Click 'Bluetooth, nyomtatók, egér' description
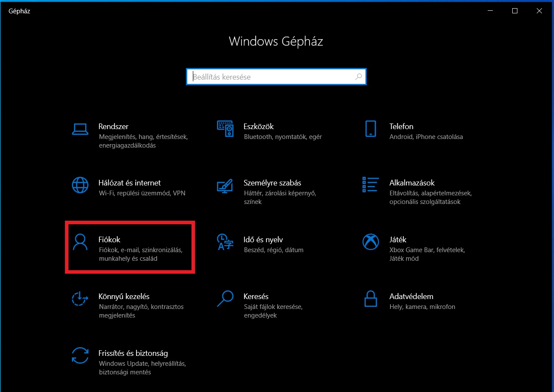The height and width of the screenshot is (392, 554). 283,137
